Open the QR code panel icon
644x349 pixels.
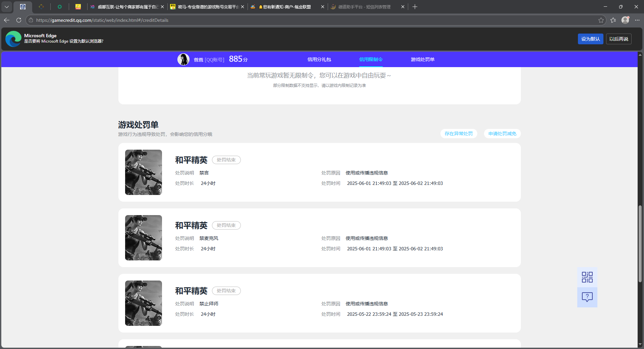click(587, 277)
